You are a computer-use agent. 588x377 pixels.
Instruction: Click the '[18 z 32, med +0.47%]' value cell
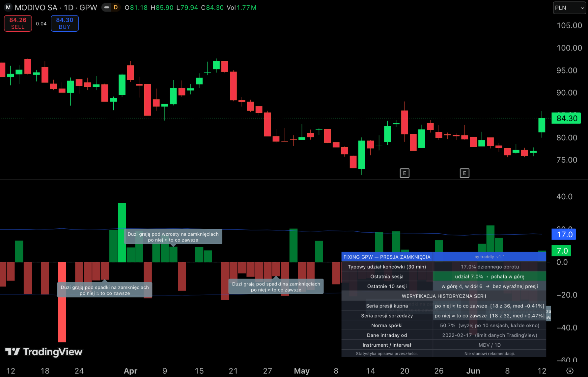click(490, 316)
